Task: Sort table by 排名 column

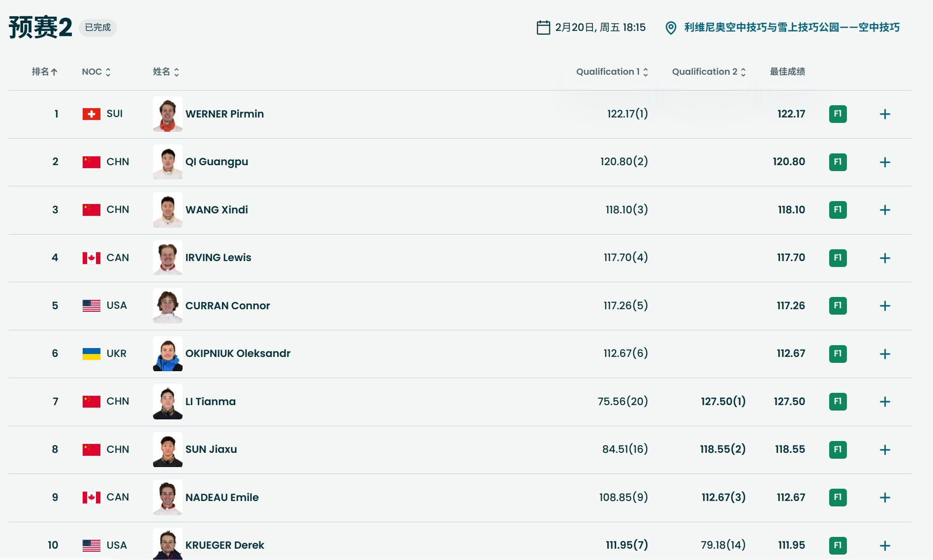Action: point(45,72)
